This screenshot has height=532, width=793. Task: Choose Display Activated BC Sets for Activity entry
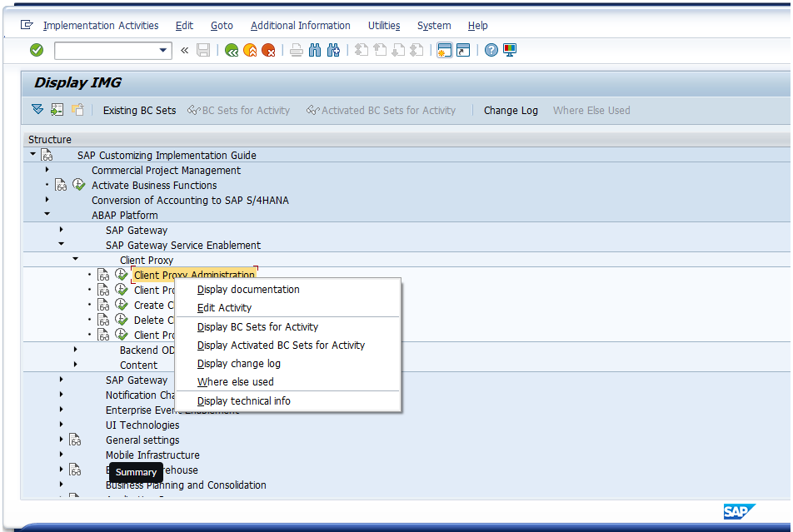(288, 345)
